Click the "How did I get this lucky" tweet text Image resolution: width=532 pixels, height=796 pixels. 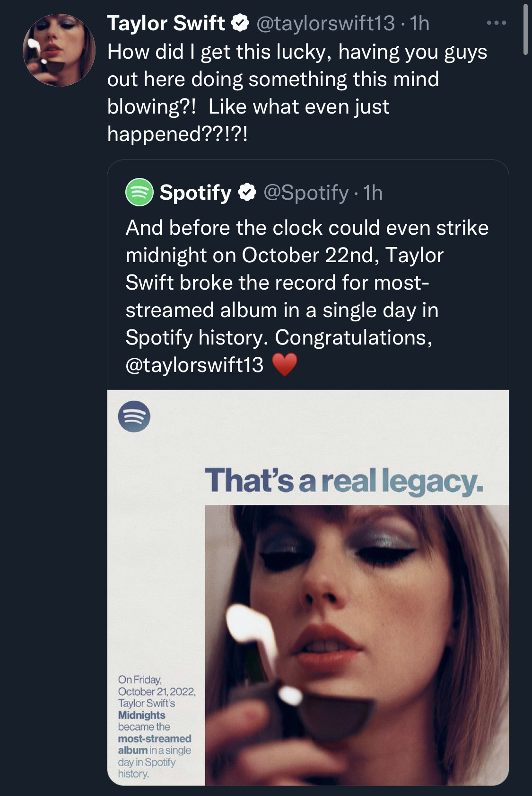[297, 93]
